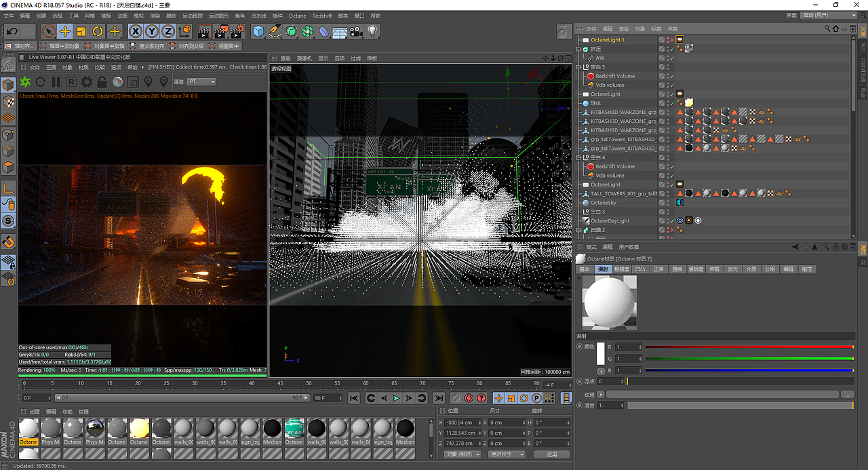The height and width of the screenshot is (470, 868).
Task: Click the Camera object icon in toolbar
Action: (356, 31)
